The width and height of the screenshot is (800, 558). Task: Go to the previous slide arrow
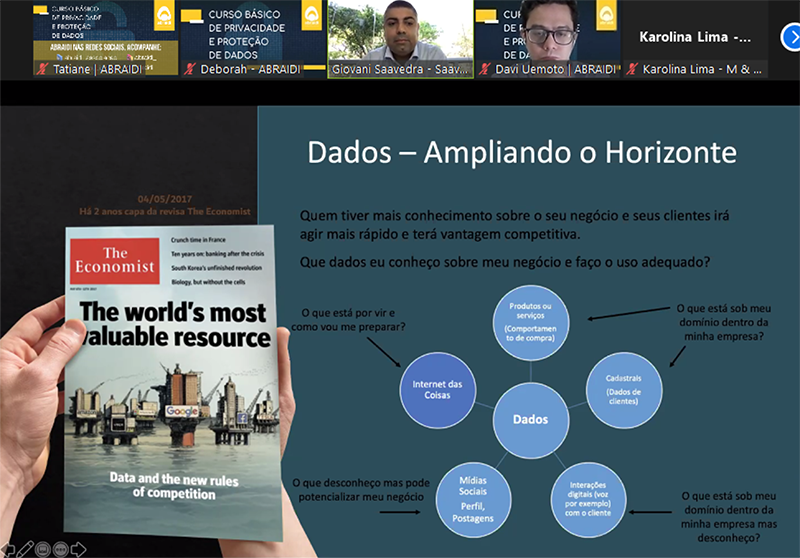7,550
